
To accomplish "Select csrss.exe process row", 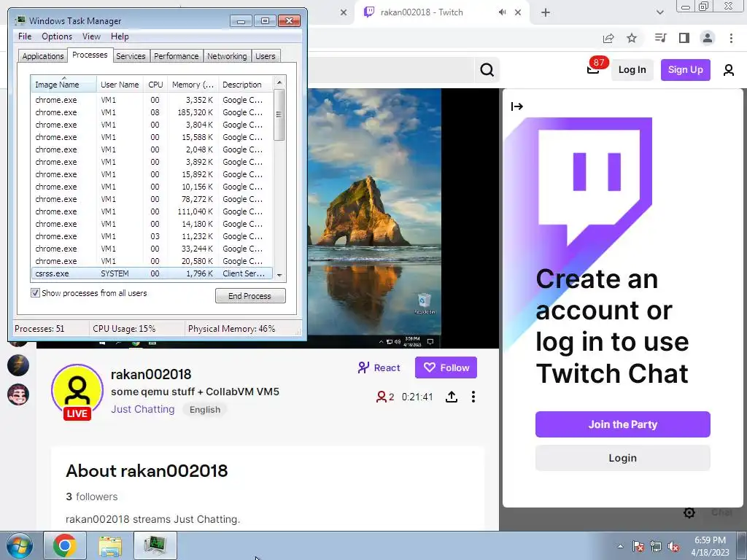I will point(152,273).
